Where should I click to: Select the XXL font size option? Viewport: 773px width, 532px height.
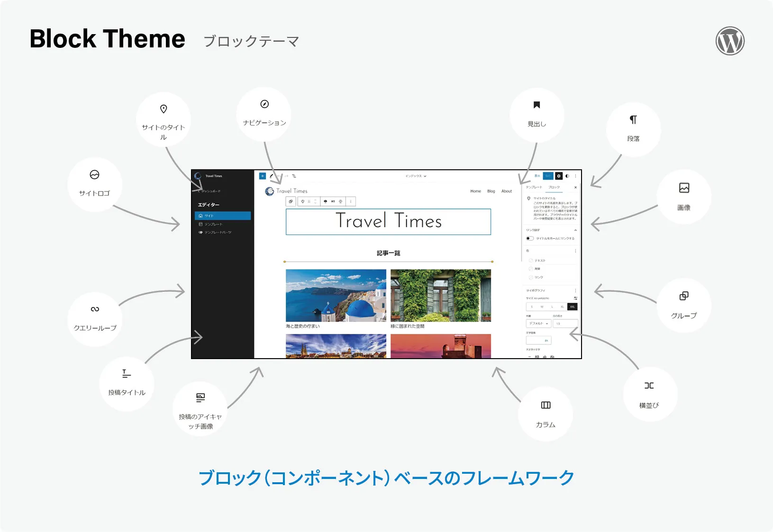573,307
